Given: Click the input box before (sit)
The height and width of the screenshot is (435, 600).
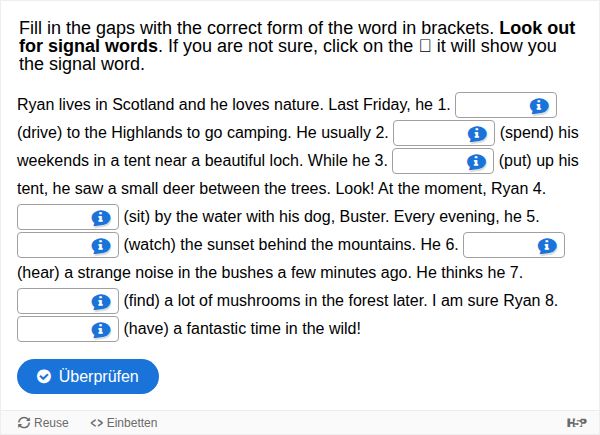Looking at the screenshot, I should (54, 217).
